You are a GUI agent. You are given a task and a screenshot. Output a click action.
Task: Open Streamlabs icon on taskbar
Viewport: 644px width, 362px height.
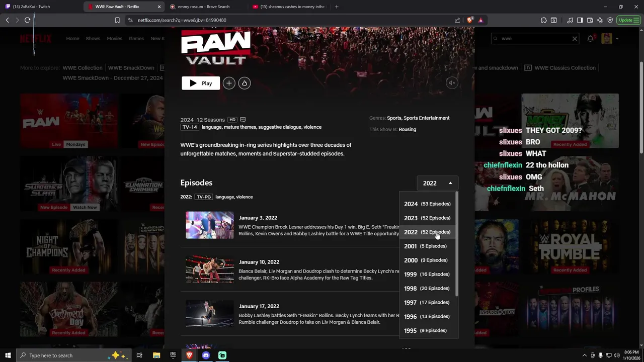coord(222,355)
